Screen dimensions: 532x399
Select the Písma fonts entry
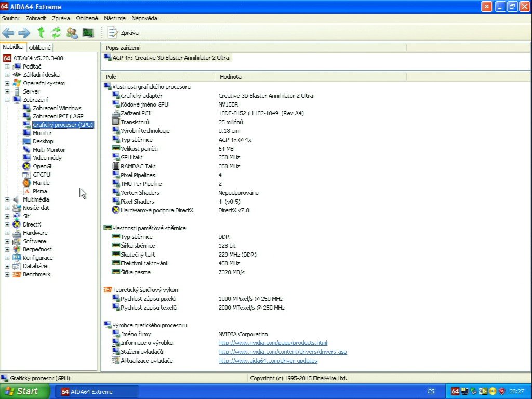tap(39, 191)
